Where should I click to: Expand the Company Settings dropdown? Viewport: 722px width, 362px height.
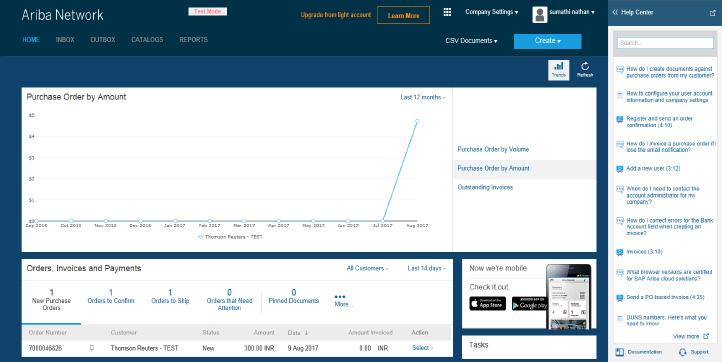coord(491,12)
